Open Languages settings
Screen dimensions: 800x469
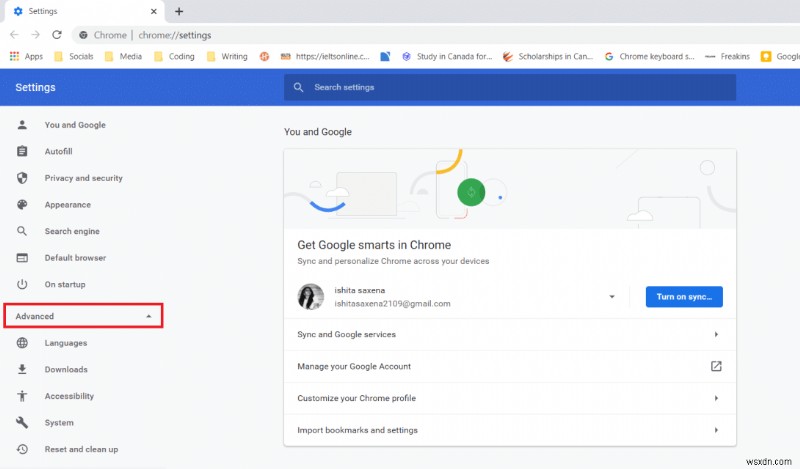tap(65, 342)
